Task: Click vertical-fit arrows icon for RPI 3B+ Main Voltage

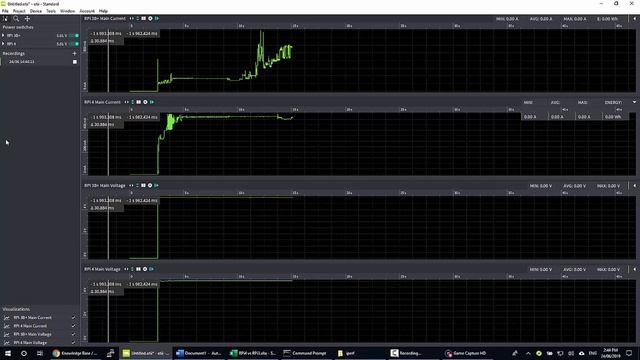Action: coord(137,185)
